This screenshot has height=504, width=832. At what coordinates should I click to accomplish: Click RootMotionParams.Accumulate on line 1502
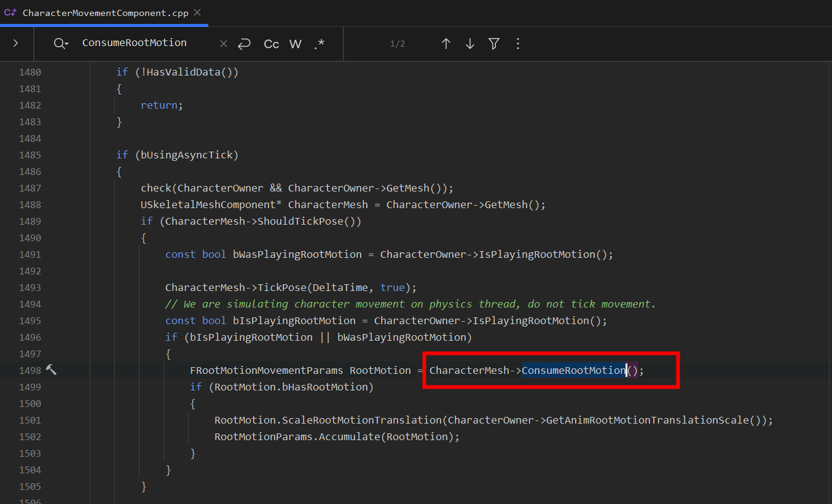pyautogui.click(x=297, y=436)
